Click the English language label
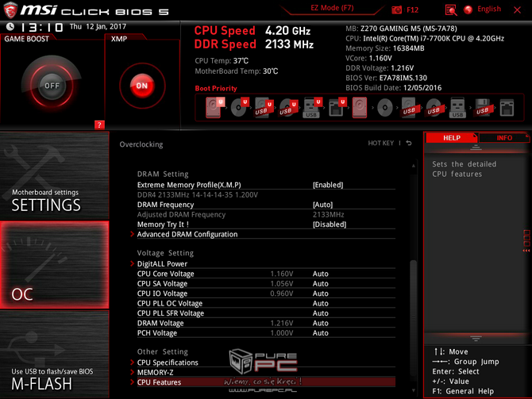This screenshot has height=399, width=532. click(489, 9)
